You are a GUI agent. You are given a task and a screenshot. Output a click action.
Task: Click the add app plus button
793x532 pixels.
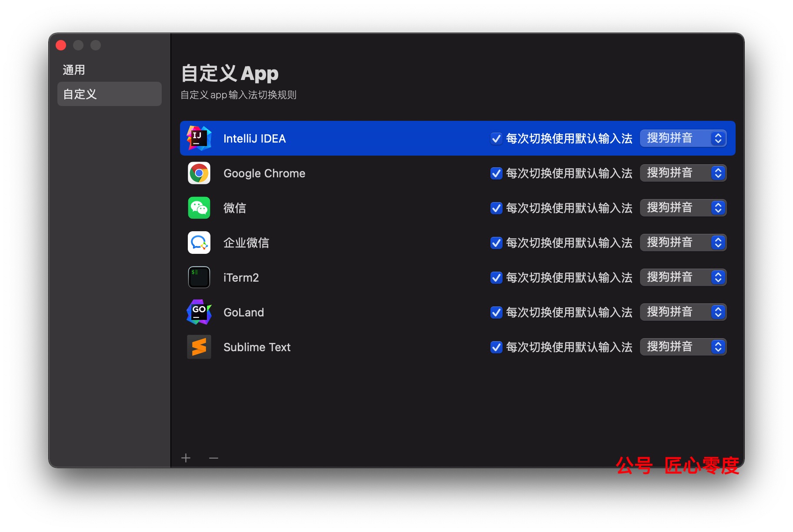point(186,458)
